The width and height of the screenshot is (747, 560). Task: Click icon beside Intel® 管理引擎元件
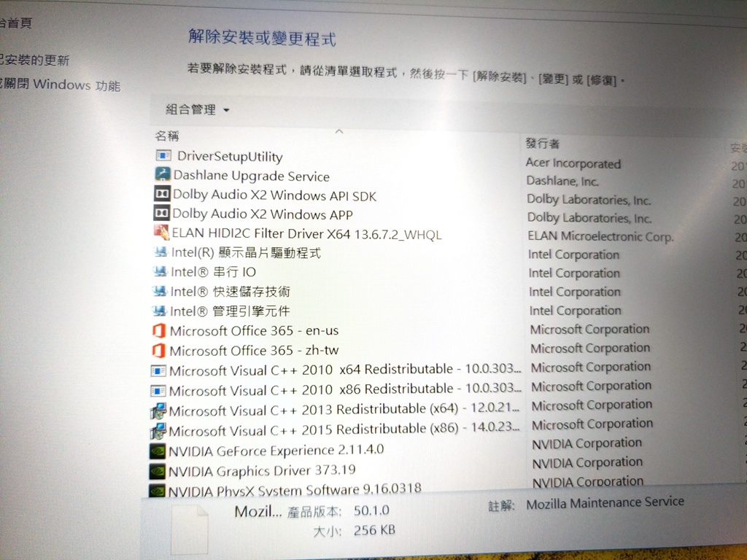(x=159, y=311)
